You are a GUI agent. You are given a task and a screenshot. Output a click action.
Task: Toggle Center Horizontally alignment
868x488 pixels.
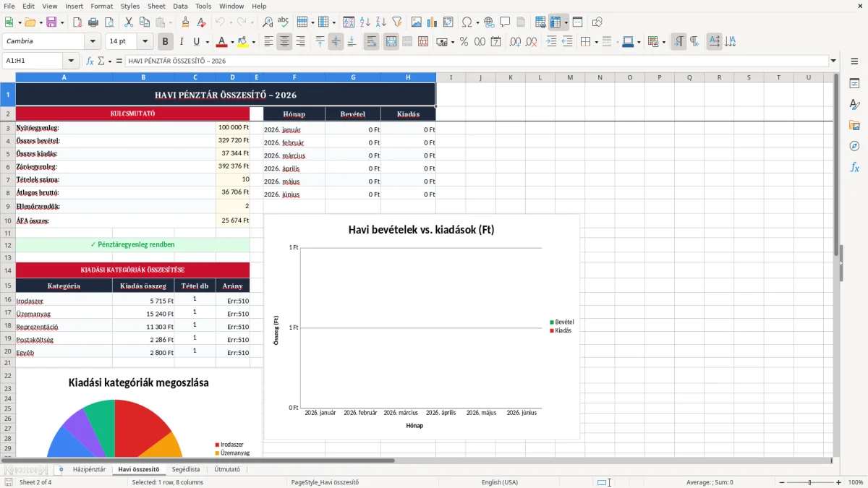point(284,42)
